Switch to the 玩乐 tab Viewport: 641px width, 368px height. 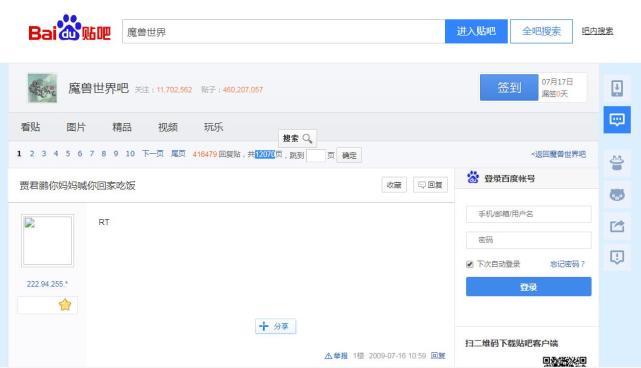[214, 127]
